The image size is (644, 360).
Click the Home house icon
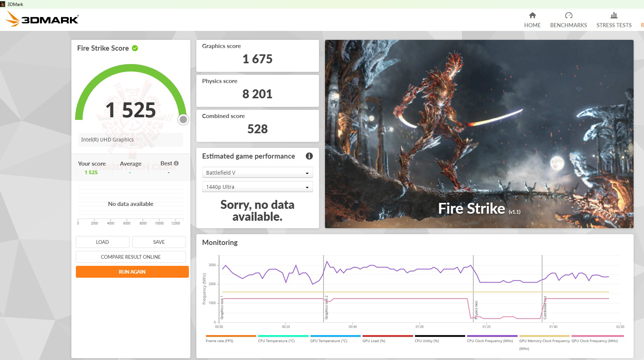coord(532,15)
